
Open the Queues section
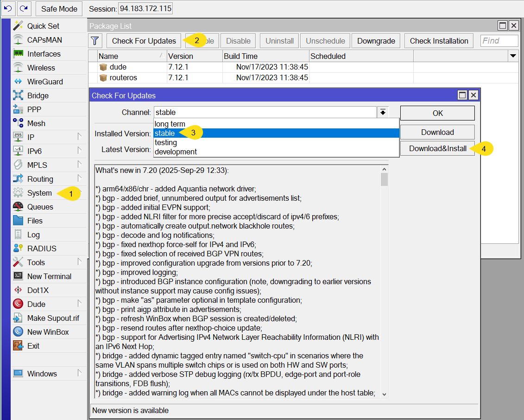[40, 207]
